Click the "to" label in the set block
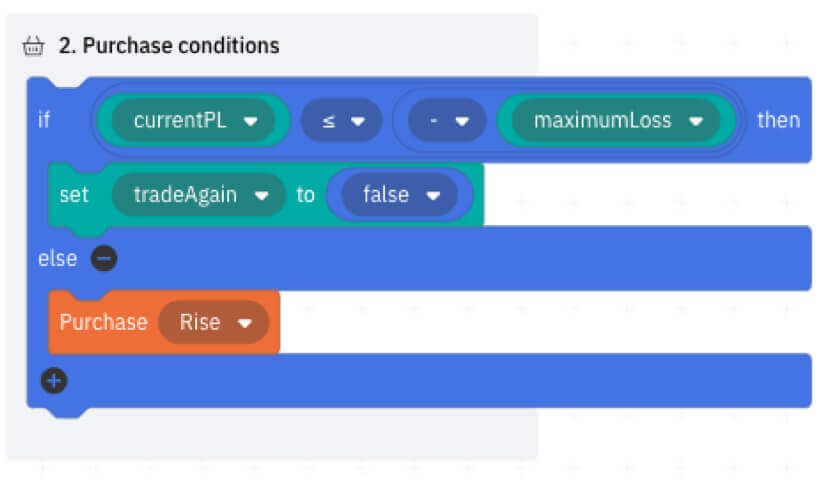 click(305, 195)
